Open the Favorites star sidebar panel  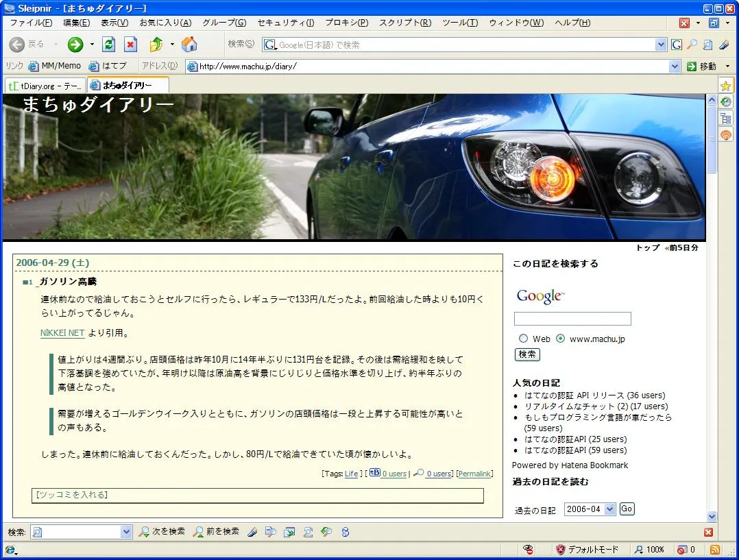pos(725,86)
